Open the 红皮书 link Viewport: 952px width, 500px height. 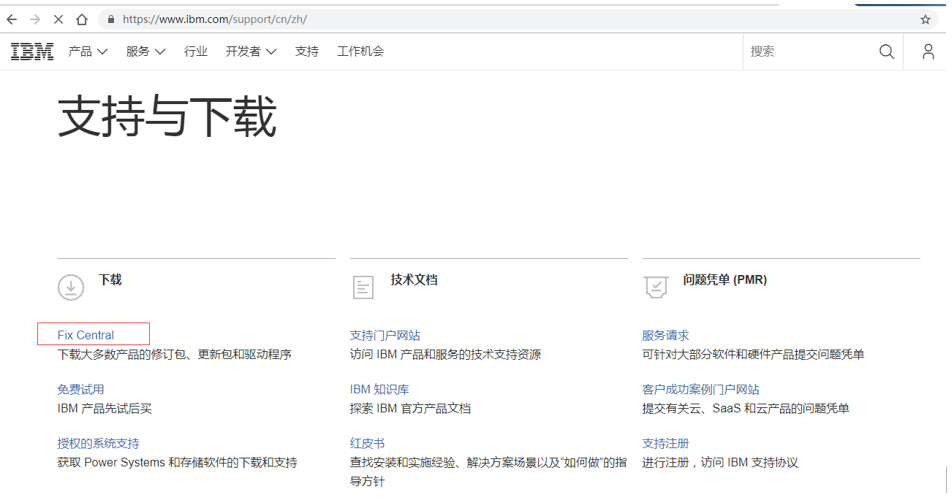(x=367, y=443)
